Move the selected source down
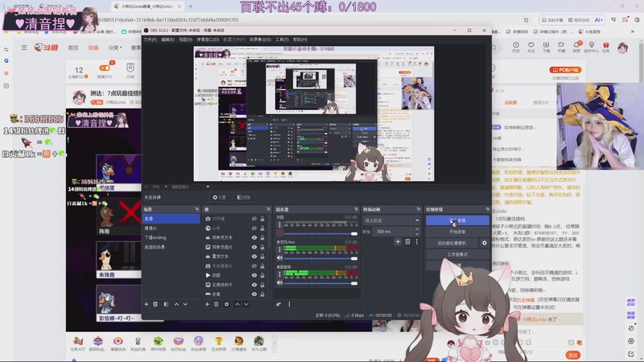The height and width of the screenshot is (362, 644). point(246,304)
